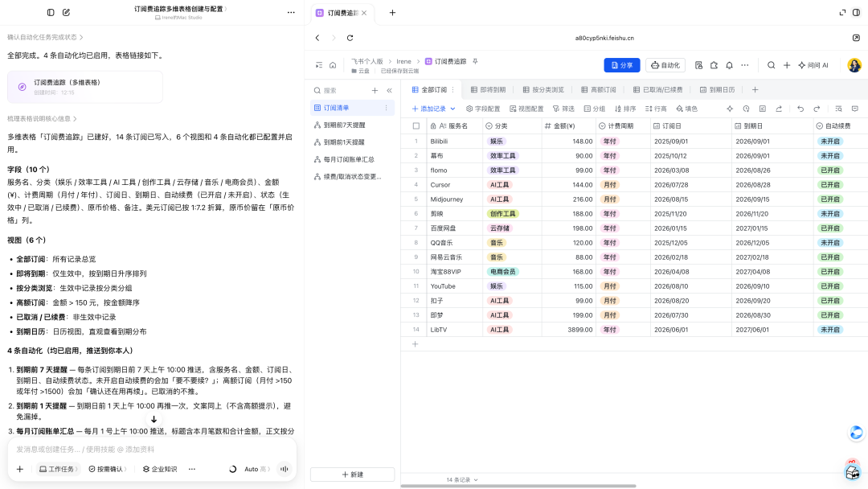Reload the Feishu page

pyautogui.click(x=350, y=38)
